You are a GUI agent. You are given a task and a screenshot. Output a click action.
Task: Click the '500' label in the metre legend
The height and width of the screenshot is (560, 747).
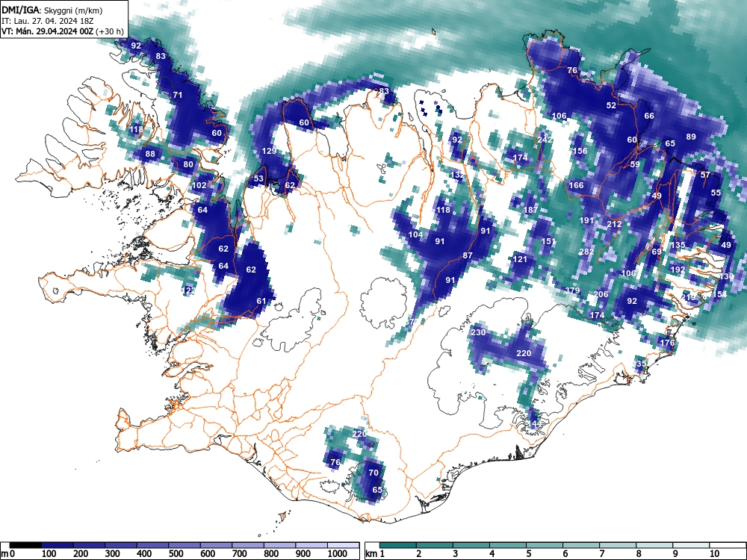(x=176, y=554)
